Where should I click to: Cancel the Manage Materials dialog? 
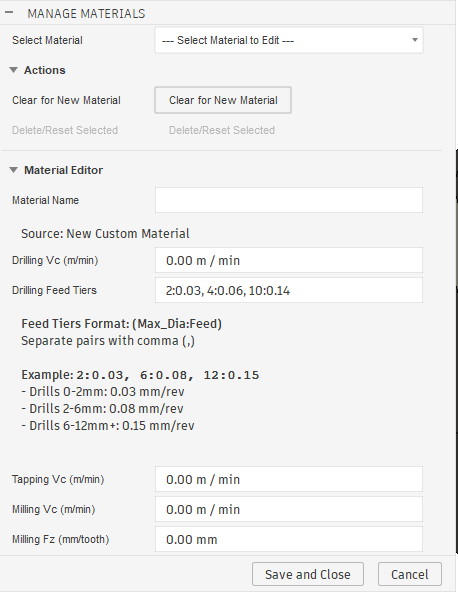(x=410, y=574)
